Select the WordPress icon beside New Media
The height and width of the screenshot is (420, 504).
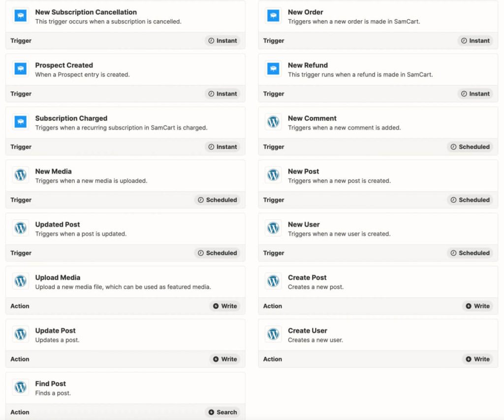coord(20,175)
